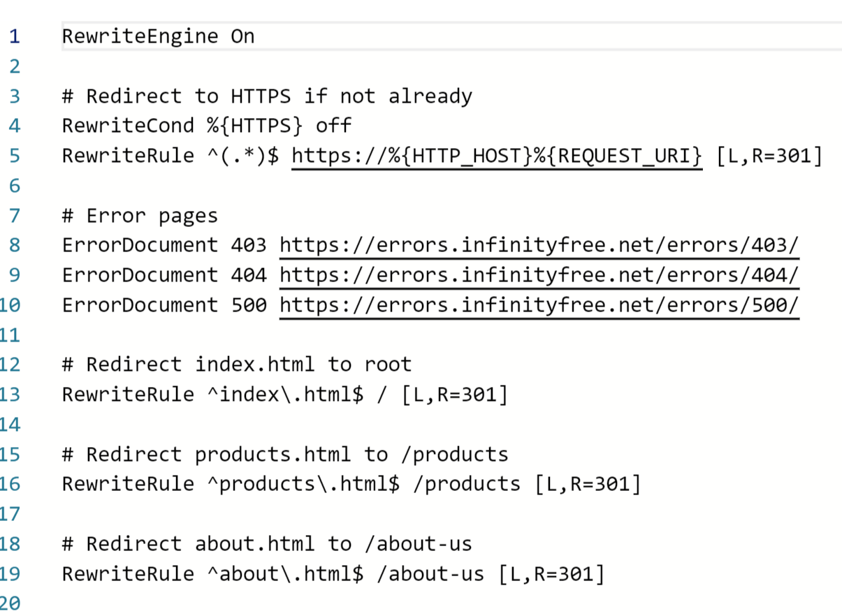Place cursor on 'RewriteCond %{HTTPS} off'
This screenshot has width=842, height=616.
coord(207,126)
